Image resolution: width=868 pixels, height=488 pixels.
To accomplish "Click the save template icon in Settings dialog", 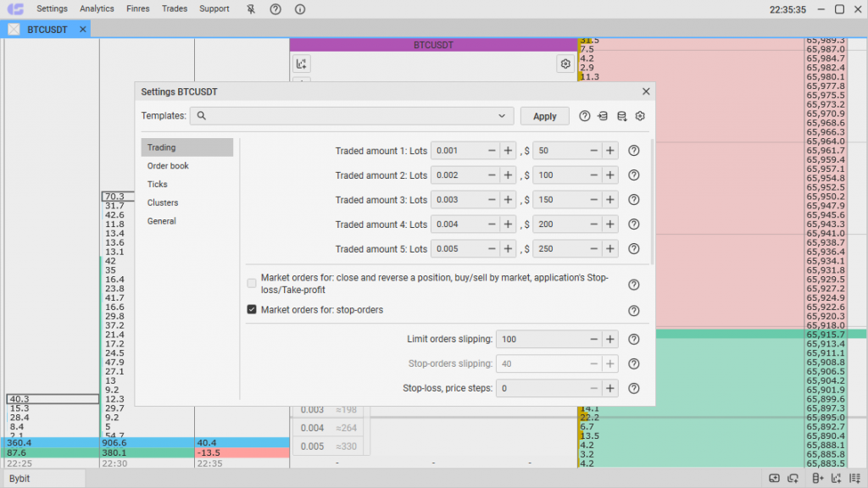I will click(621, 117).
